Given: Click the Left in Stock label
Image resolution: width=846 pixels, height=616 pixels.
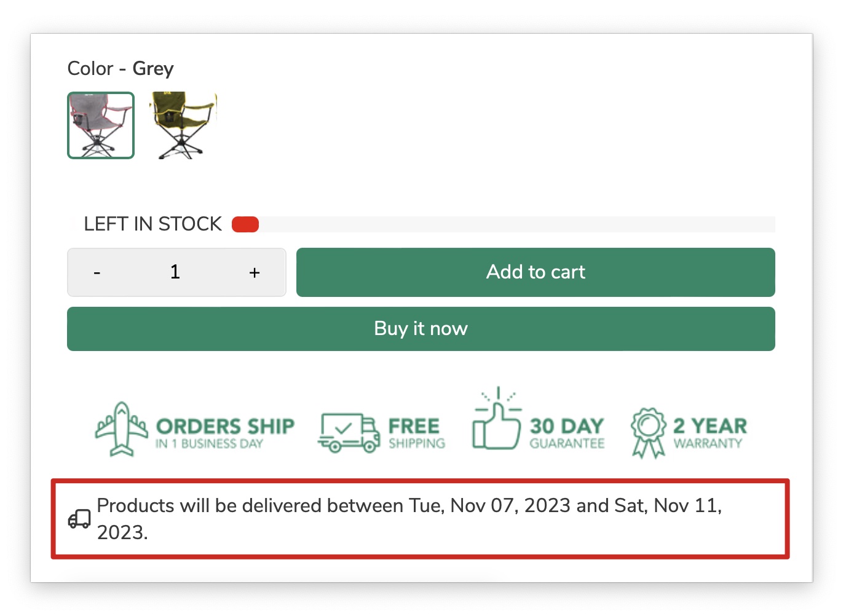Looking at the screenshot, I should [x=152, y=224].
